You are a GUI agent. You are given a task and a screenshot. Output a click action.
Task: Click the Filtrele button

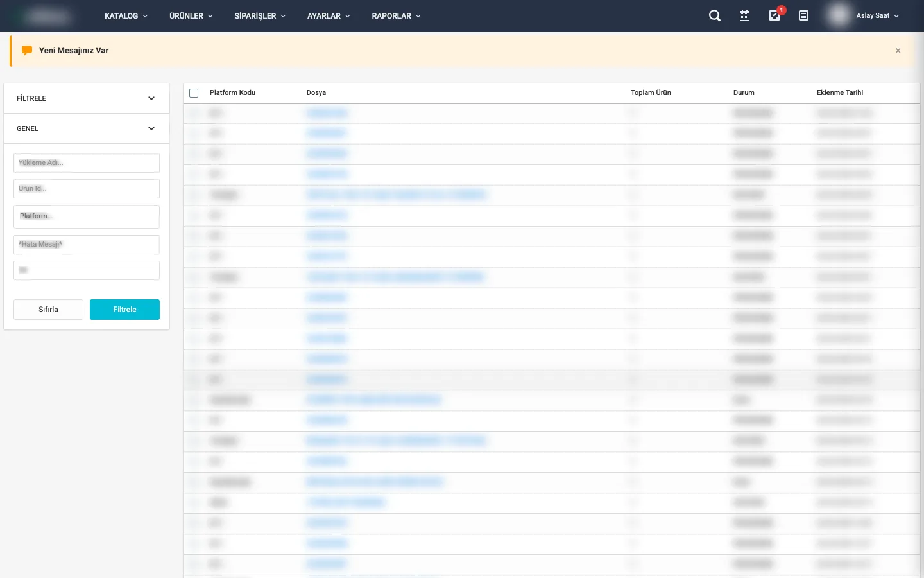pos(124,310)
